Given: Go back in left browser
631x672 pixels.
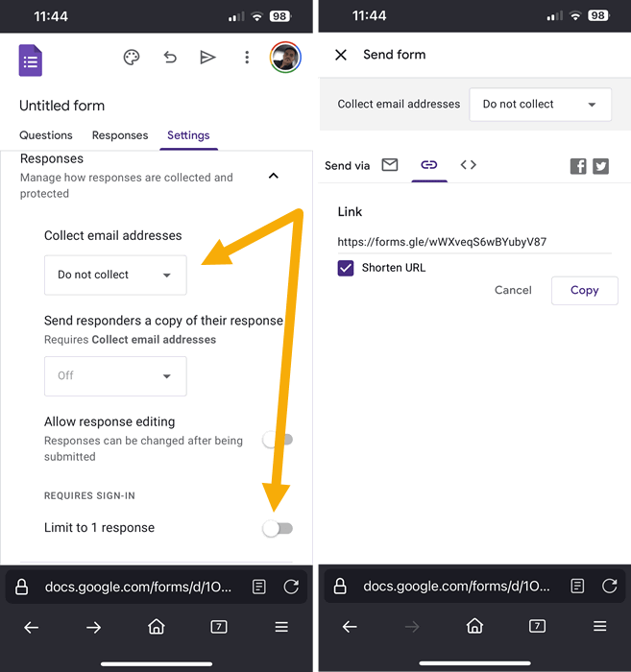Looking at the screenshot, I should [x=32, y=628].
